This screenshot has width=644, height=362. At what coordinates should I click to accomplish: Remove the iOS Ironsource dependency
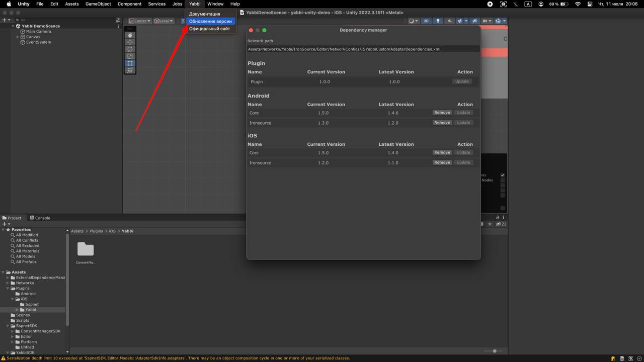pyautogui.click(x=442, y=162)
